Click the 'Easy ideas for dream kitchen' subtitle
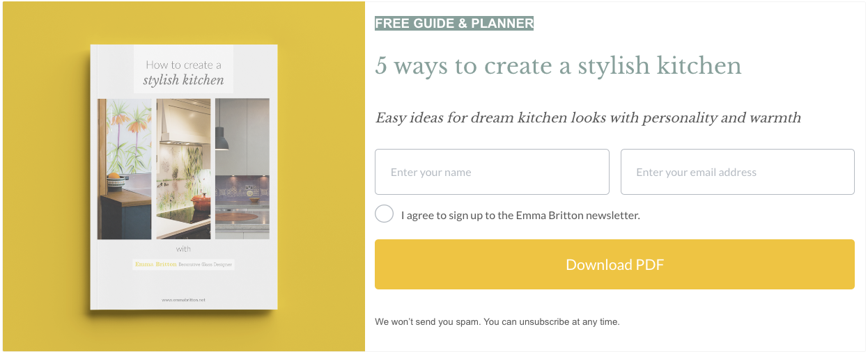 pyautogui.click(x=588, y=118)
